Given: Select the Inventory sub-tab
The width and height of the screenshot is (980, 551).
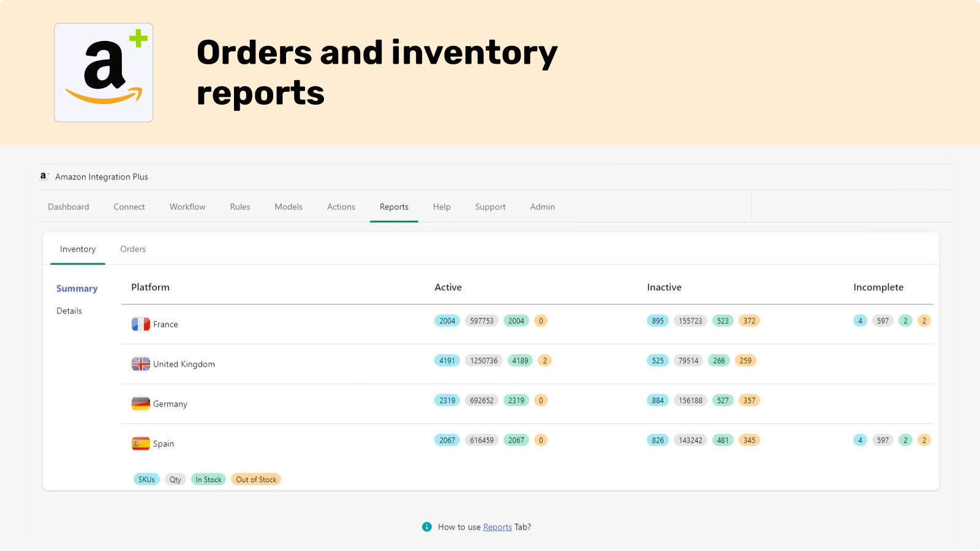Looking at the screenshot, I should point(78,249).
